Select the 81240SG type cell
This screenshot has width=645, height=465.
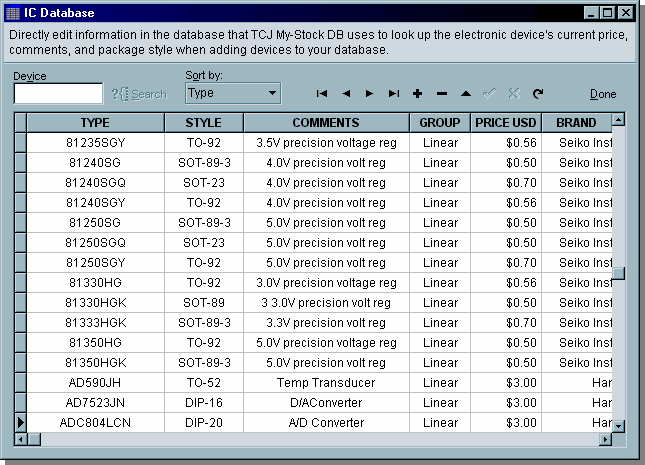pos(95,163)
